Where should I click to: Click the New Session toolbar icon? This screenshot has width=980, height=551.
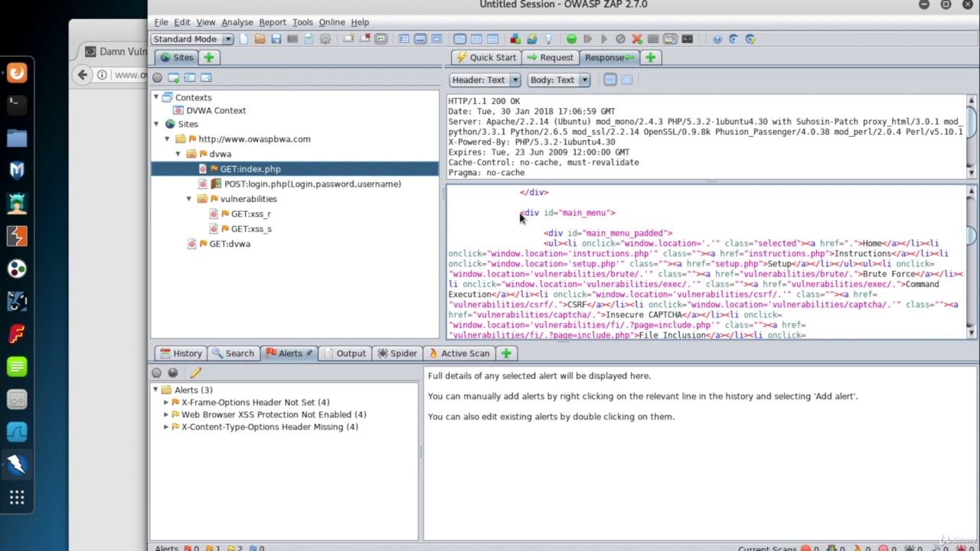click(x=243, y=39)
